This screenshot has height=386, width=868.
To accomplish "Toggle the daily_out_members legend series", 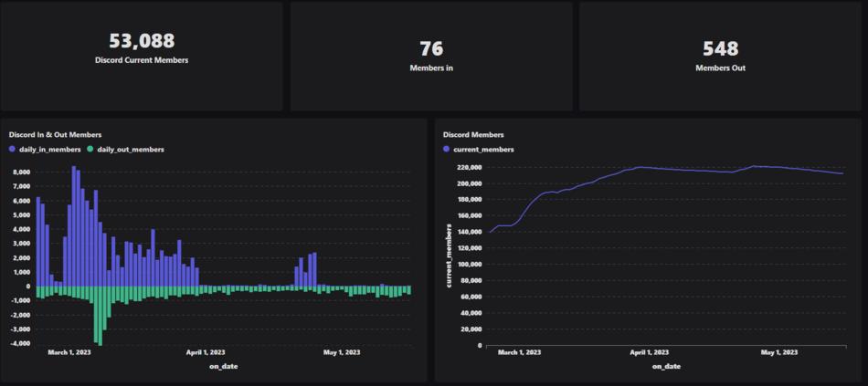I will click(125, 150).
